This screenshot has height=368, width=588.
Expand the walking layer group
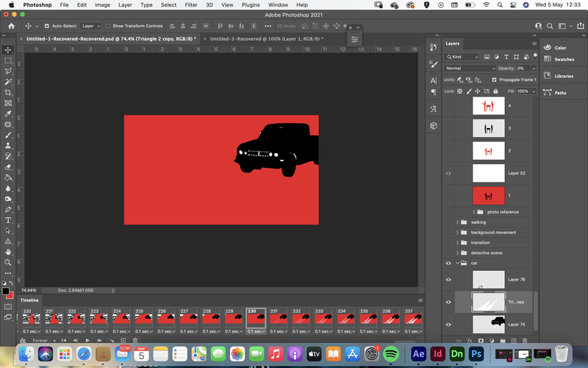457,222
